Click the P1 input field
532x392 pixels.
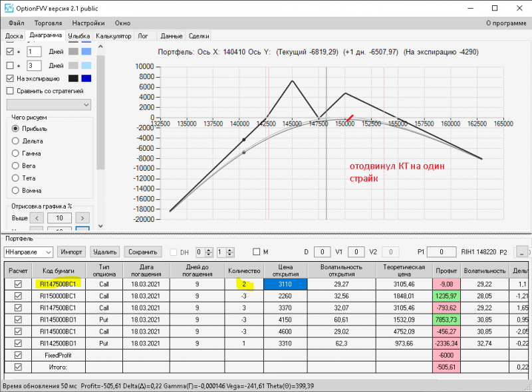pos(442,252)
